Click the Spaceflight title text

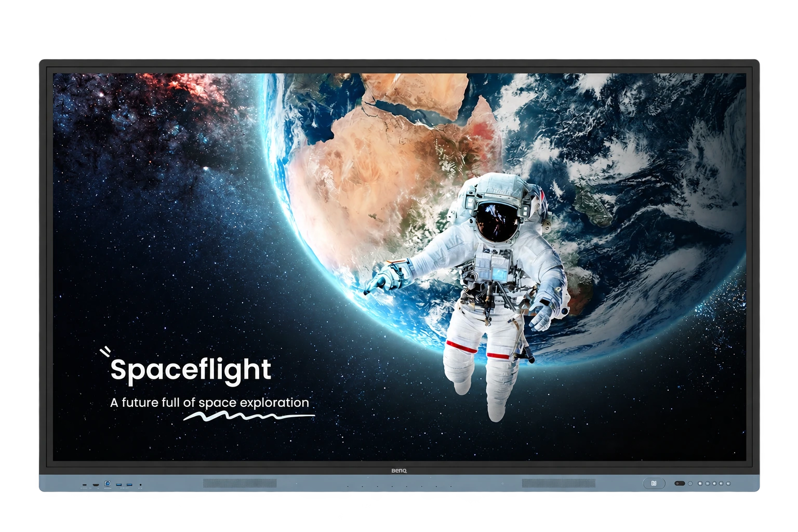click(191, 370)
